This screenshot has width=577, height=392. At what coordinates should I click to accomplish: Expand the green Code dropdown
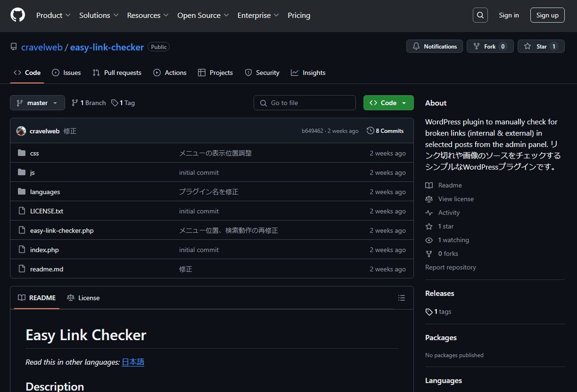point(389,103)
